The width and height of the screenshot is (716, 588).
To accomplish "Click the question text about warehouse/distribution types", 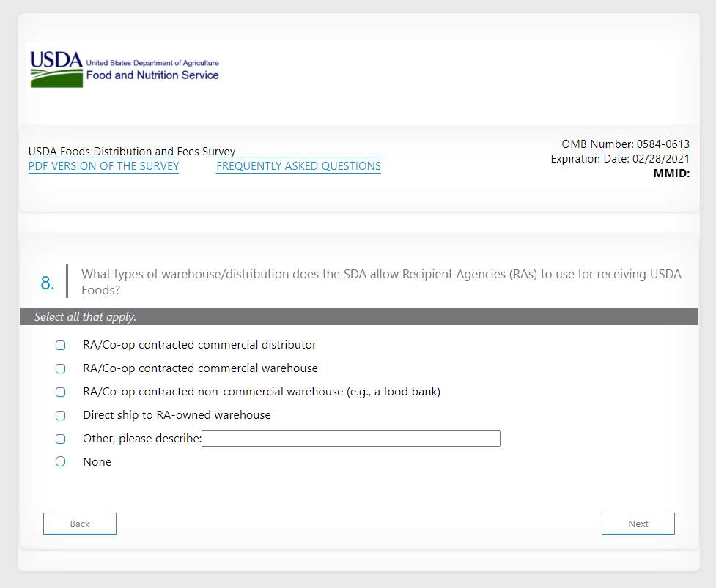I will click(381, 282).
